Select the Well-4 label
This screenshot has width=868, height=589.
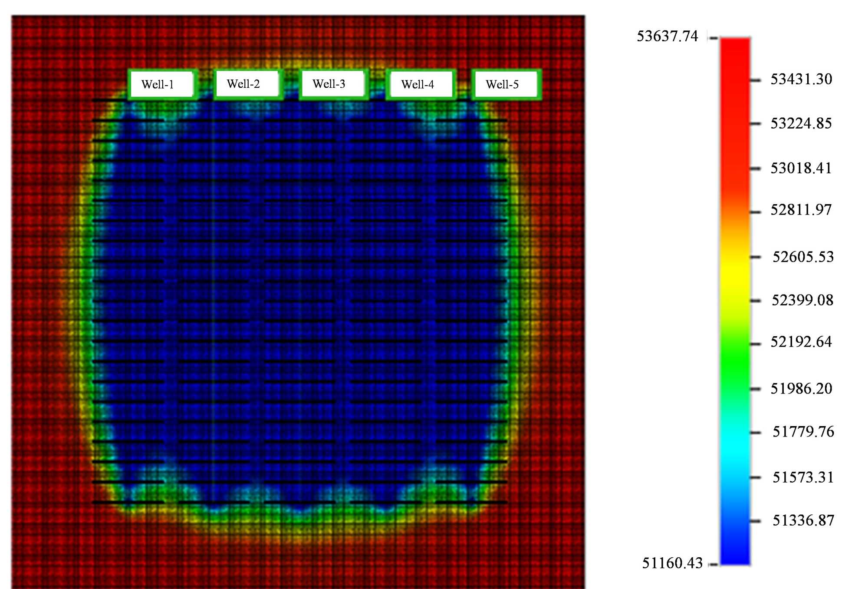coord(420,84)
